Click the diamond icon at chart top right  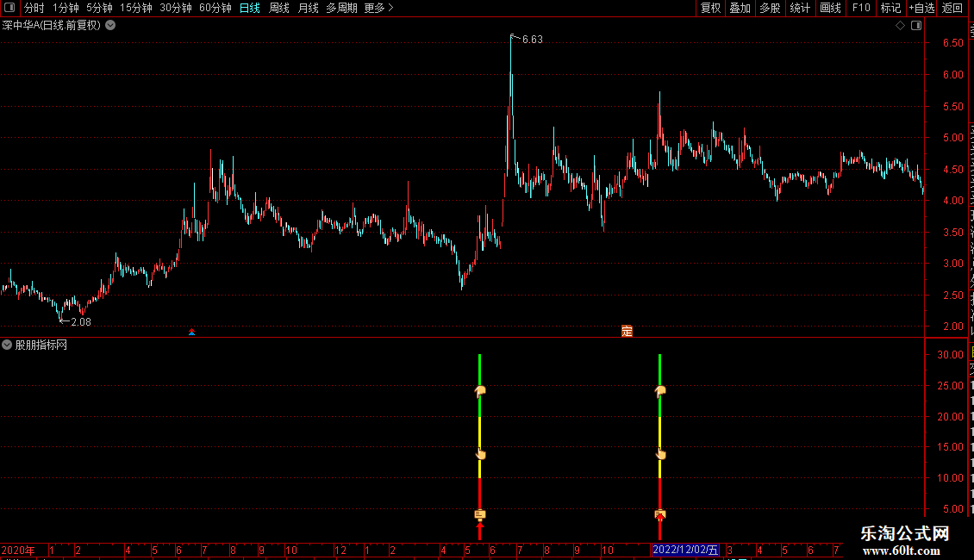[900, 25]
